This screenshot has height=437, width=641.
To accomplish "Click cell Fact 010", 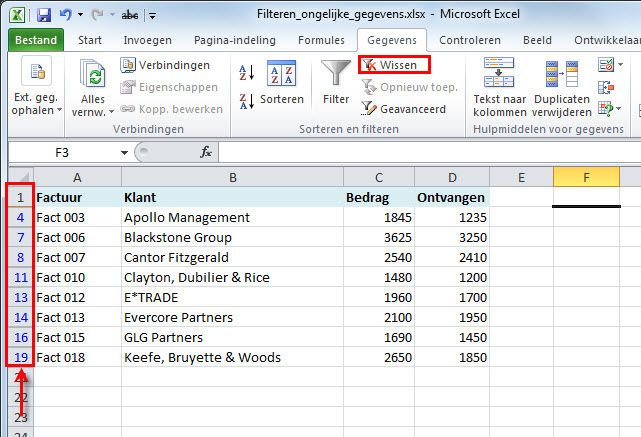I will tap(77, 278).
